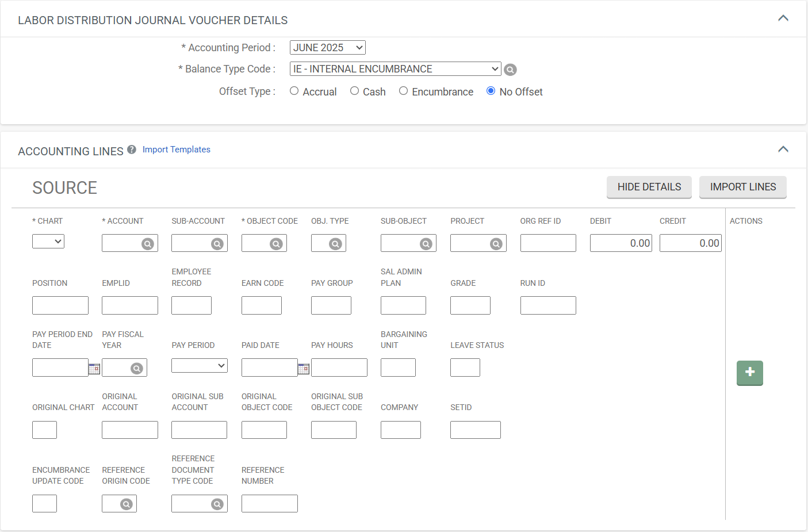Click the Sub-Account magnifier lookup icon

pos(217,244)
